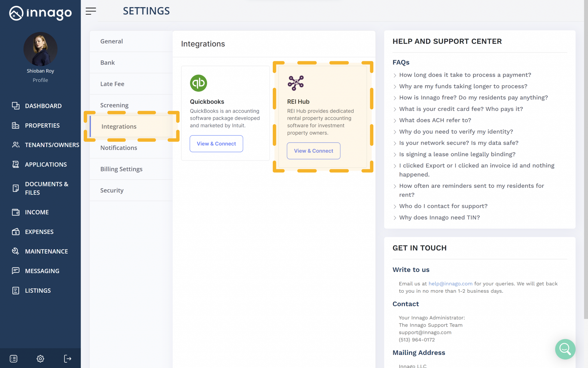Click the hamburger menu collapse icon
The width and height of the screenshot is (588, 368).
91,11
